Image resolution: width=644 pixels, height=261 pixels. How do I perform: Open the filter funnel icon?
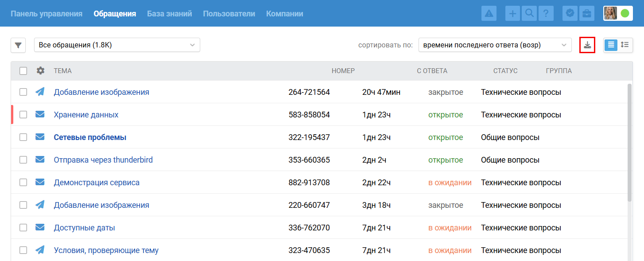pyautogui.click(x=18, y=45)
